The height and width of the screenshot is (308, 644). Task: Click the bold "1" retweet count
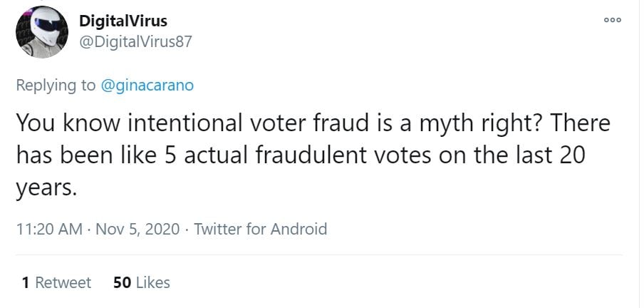click(26, 282)
